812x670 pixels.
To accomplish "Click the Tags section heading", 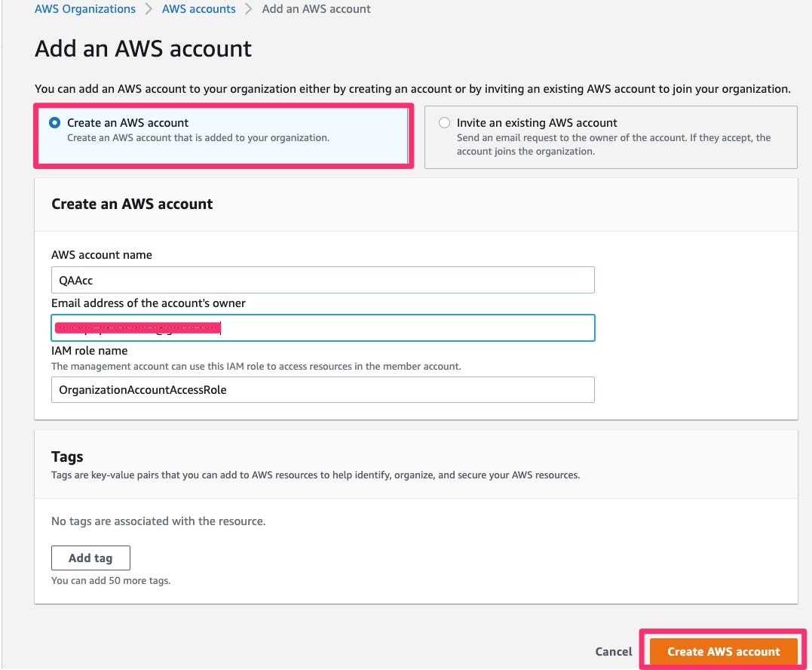I will (67, 456).
